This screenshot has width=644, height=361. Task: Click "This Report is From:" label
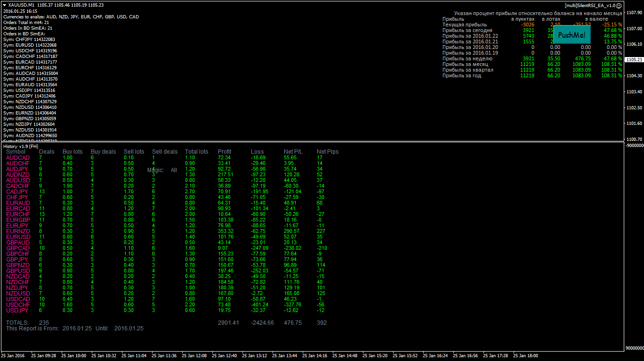[32, 328]
